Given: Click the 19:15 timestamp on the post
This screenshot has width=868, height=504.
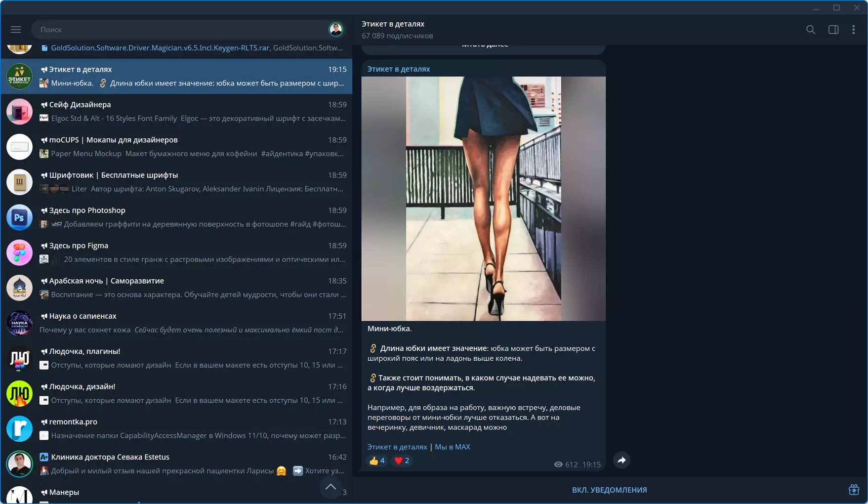Looking at the screenshot, I should coord(591,464).
